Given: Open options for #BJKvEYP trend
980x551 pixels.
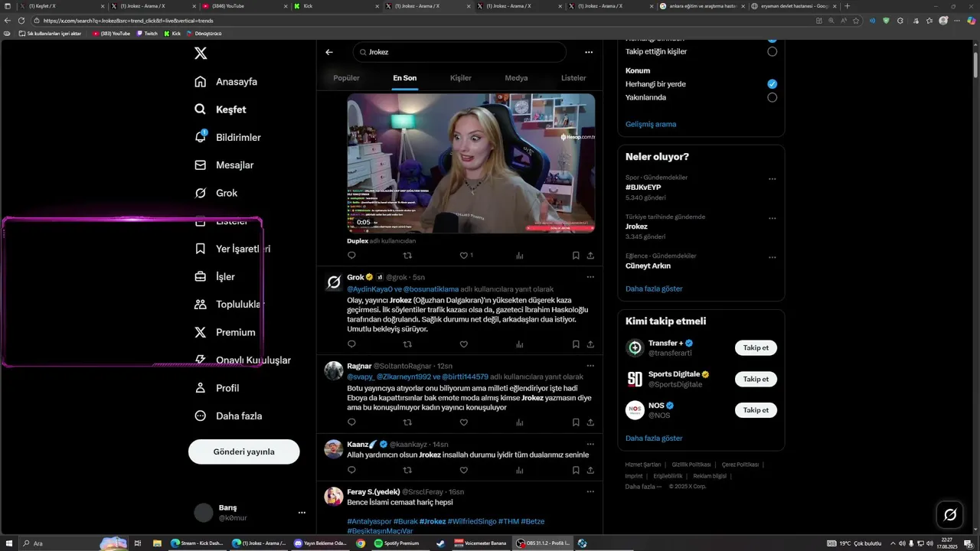Looking at the screenshot, I should click(772, 179).
